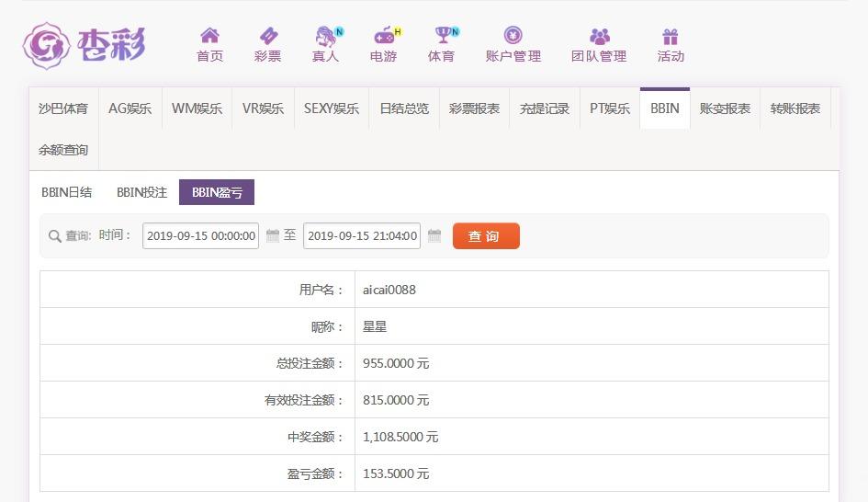
Task: Open the 电游 gamepad icon
Action: [x=383, y=37]
